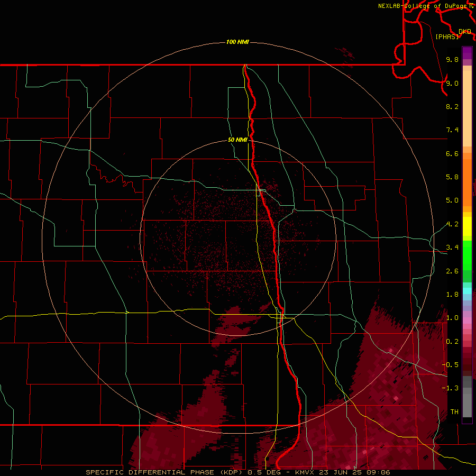The width and height of the screenshot is (476, 476).
Task: Click the 9.0 value on the color scale
Action: [452, 83]
